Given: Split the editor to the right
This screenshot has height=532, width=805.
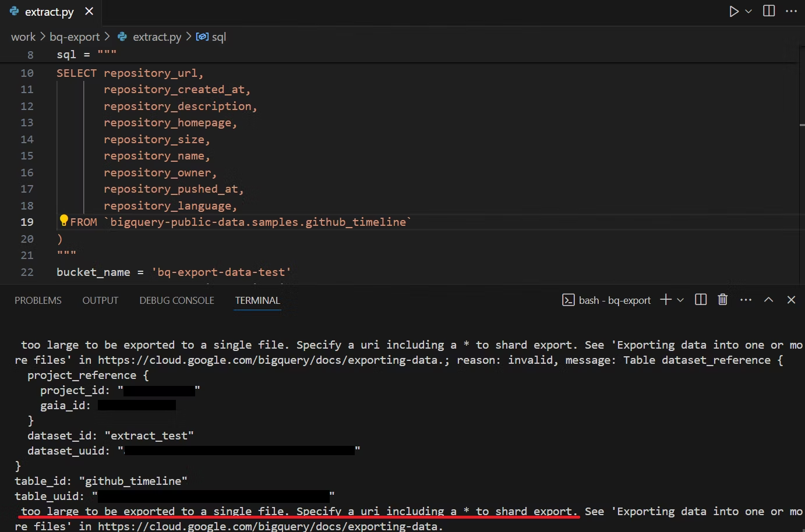Looking at the screenshot, I should pyautogui.click(x=768, y=11).
